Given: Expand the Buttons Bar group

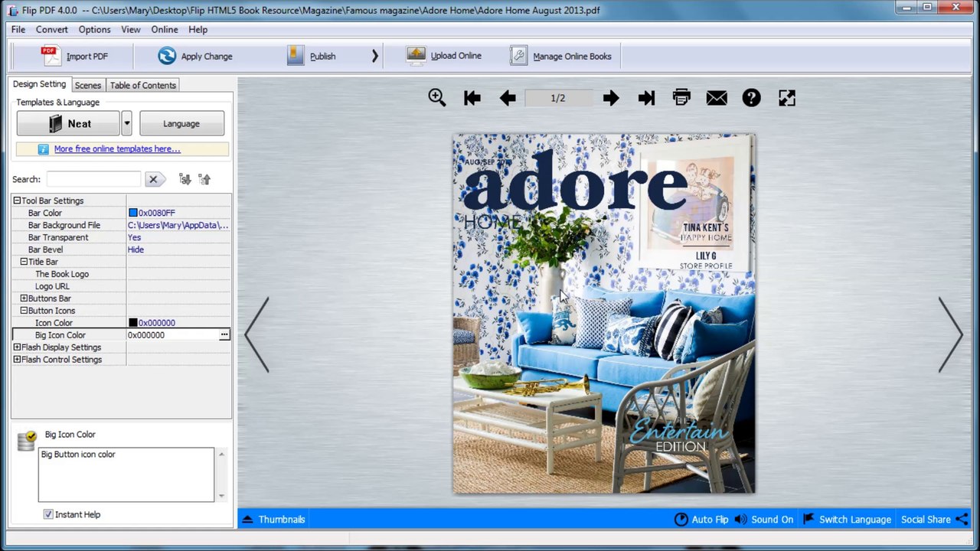Looking at the screenshot, I should (x=24, y=298).
